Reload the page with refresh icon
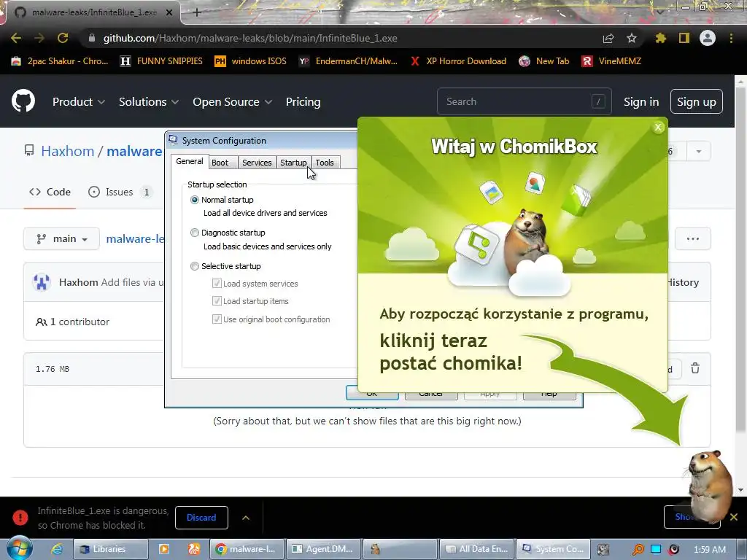 (63, 38)
